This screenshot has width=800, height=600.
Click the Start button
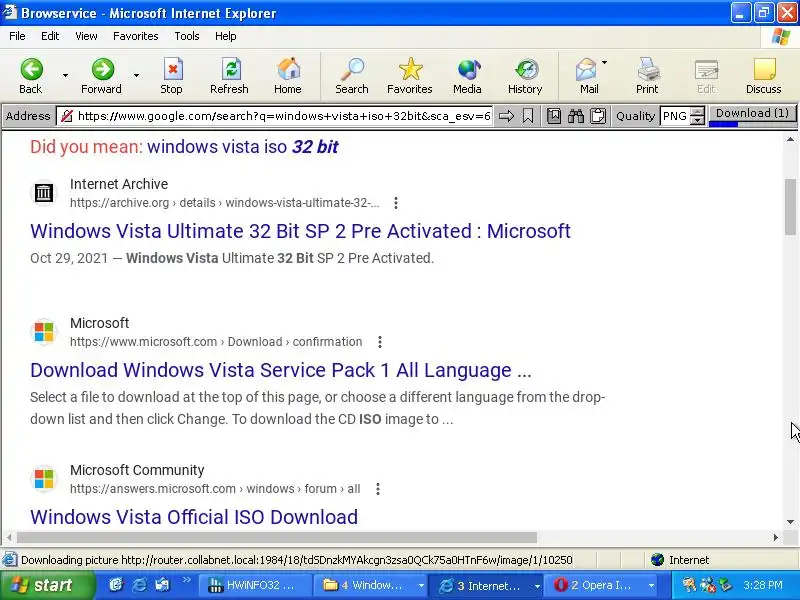point(47,585)
